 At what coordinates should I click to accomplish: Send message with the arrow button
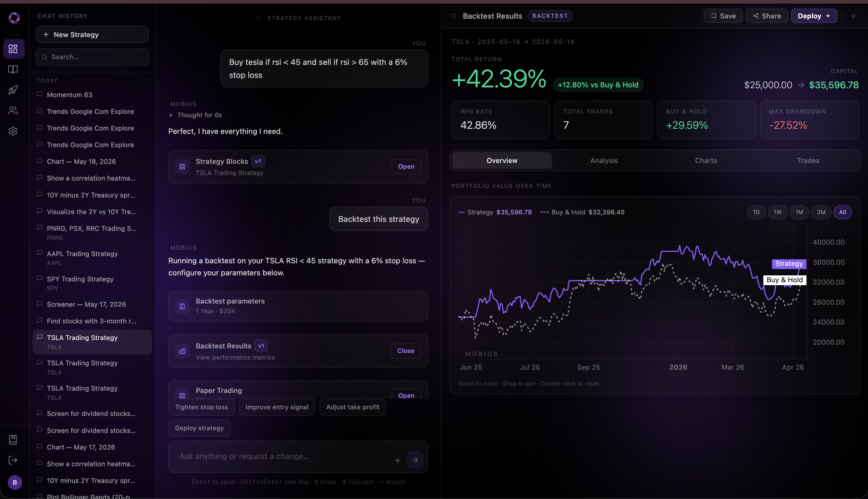click(x=415, y=460)
